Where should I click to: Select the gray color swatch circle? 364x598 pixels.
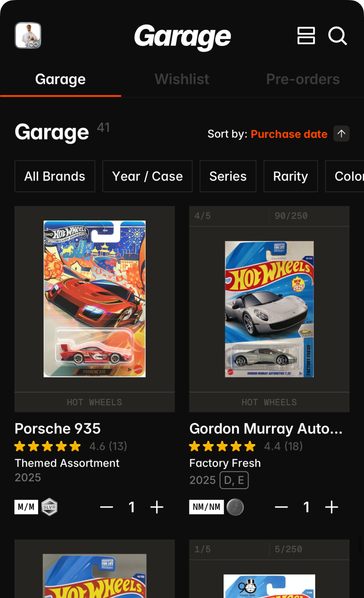click(x=235, y=507)
